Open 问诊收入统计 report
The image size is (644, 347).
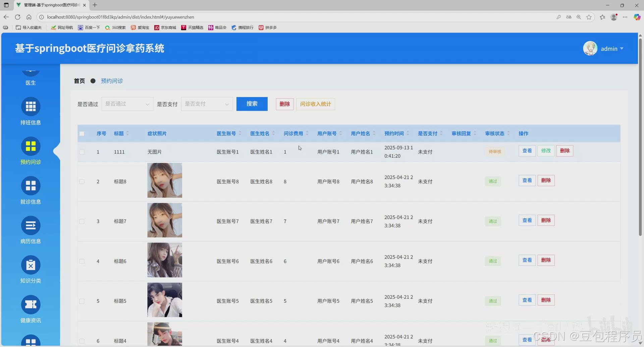pos(316,104)
